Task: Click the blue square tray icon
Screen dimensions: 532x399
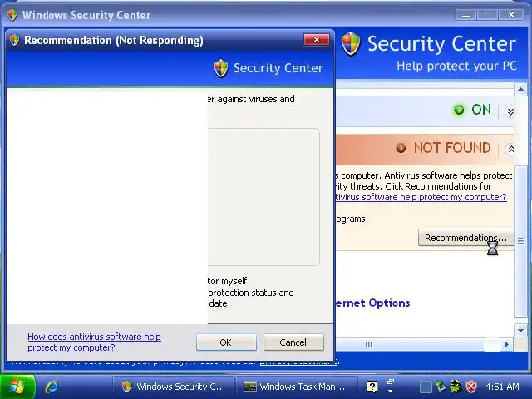Action: 426,387
